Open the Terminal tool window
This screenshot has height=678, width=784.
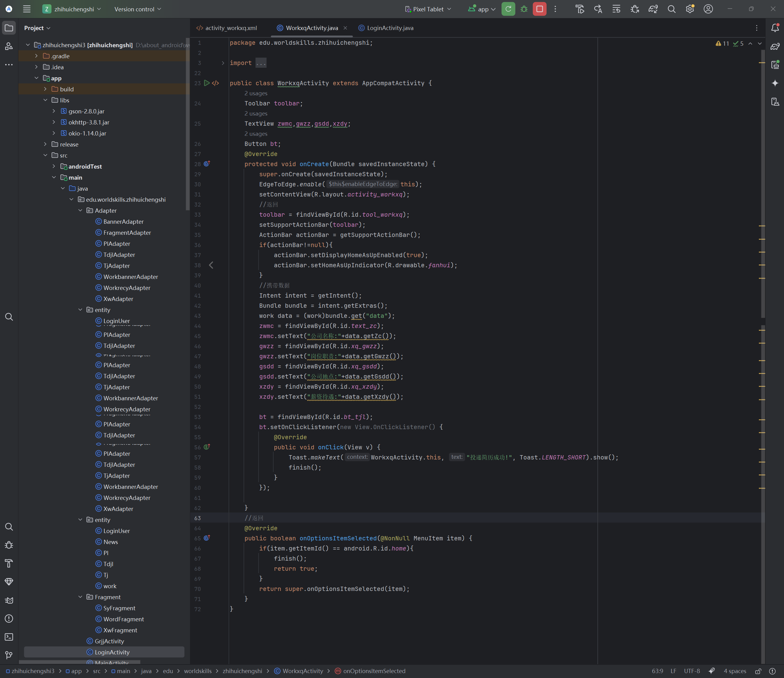click(9, 637)
